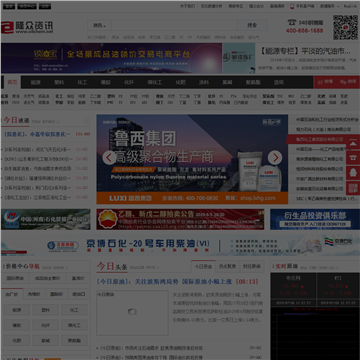Image resolution: width=360 pixels, height=360 pixels.
Task: Click the 今日原油 news image thumbnail
Action: (x=132, y=313)
